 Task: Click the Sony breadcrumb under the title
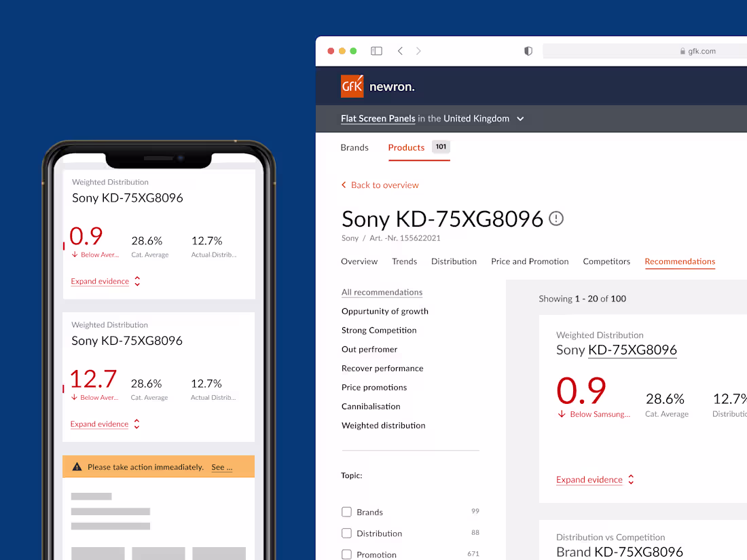pos(350,238)
